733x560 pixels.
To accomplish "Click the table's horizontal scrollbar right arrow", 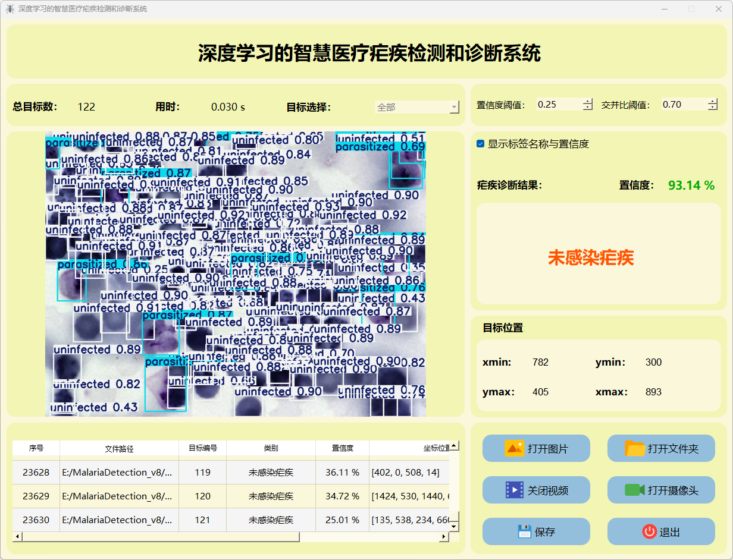I will click(x=443, y=537).
